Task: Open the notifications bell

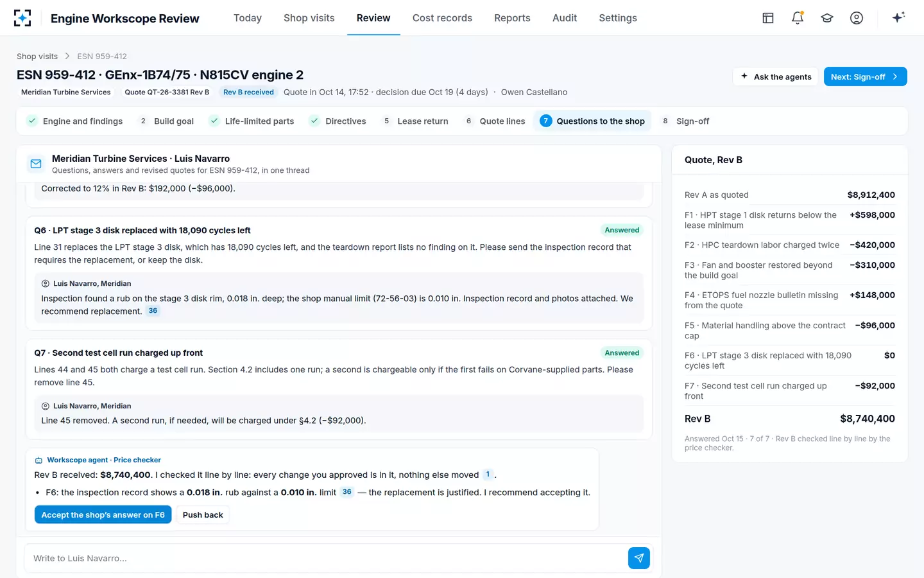Action: 798,18
